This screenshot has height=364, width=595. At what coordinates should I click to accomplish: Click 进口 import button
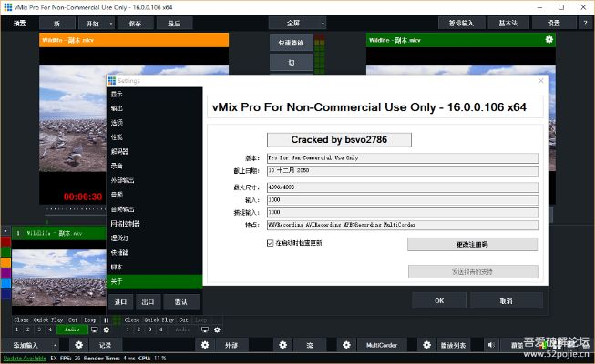[x=120, y=302]
